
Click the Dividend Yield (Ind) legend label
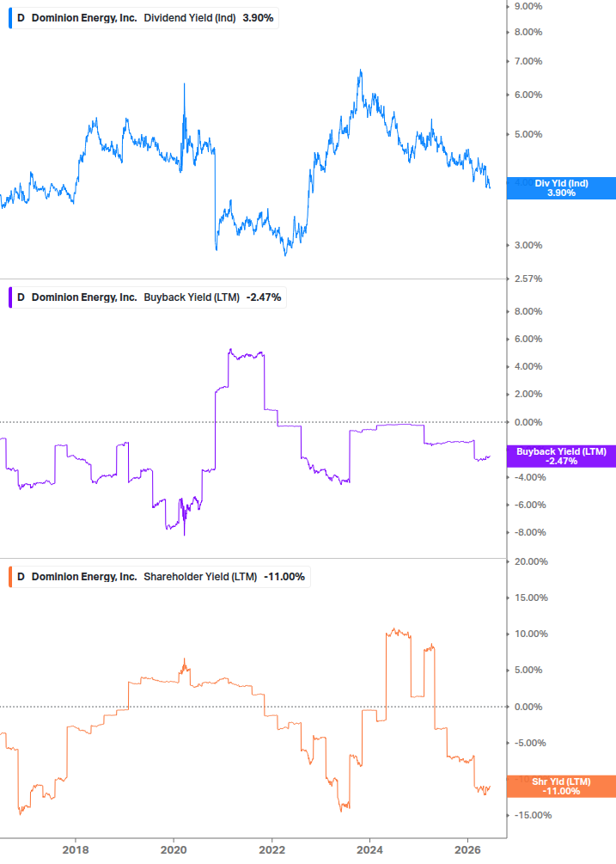189,18
